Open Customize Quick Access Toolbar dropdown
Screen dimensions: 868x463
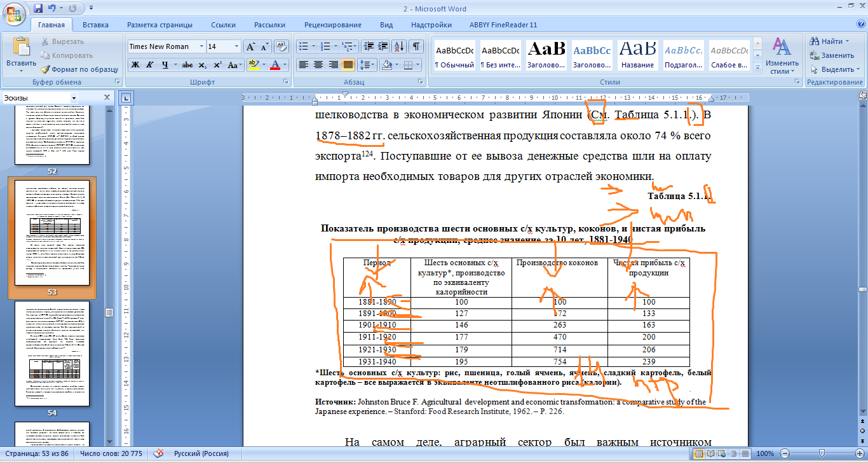pos(91,9)
